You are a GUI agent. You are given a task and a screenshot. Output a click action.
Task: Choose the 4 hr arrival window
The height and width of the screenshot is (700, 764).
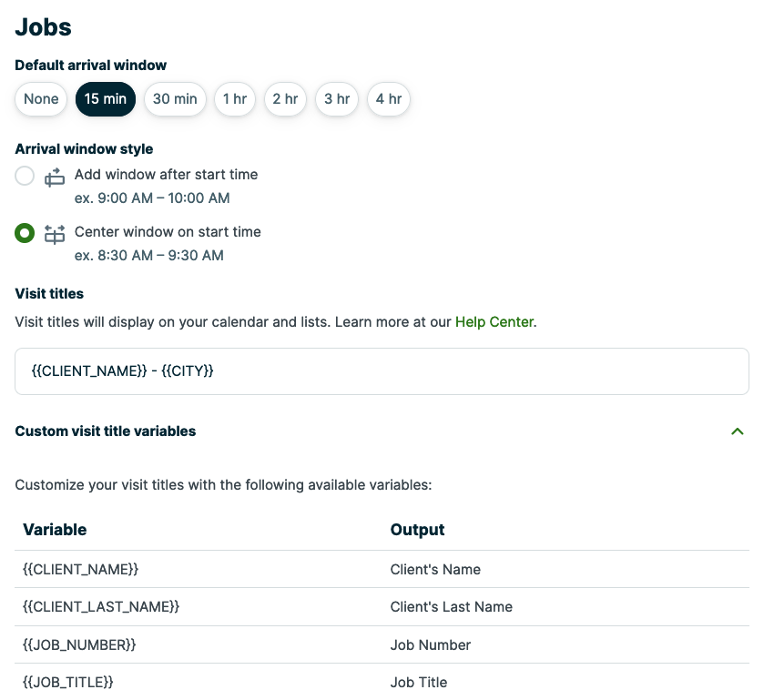pos(388,98)
